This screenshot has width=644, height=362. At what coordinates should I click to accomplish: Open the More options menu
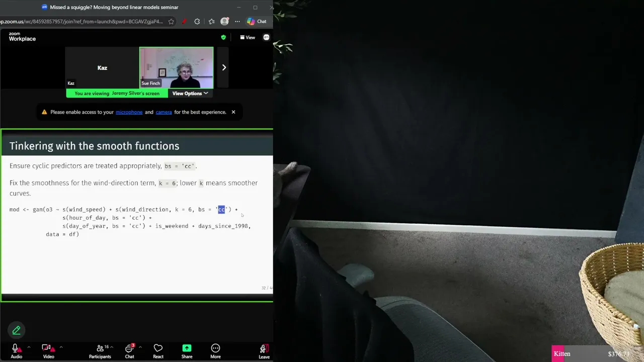click(215, 351)
